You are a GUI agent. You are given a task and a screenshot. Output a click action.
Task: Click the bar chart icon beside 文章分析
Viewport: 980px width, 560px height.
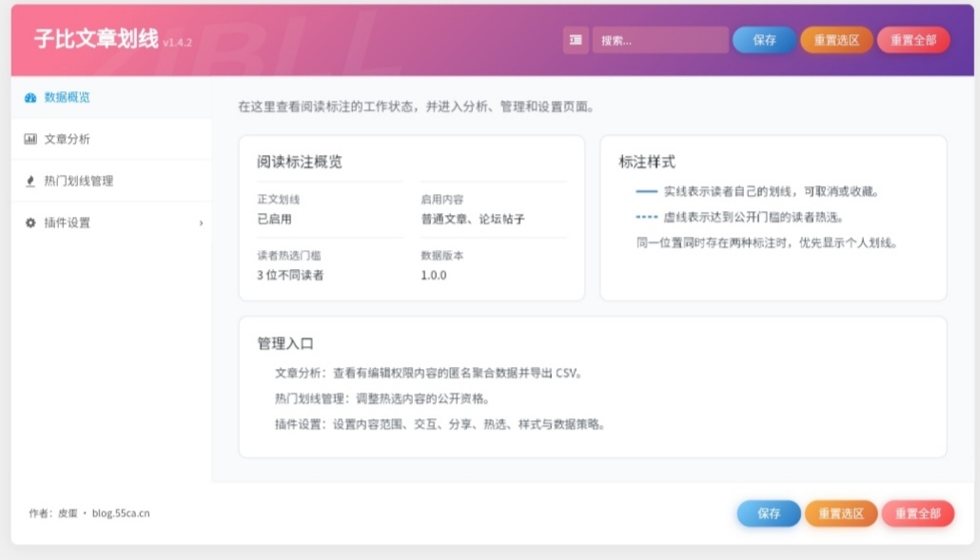coord(30,139)
